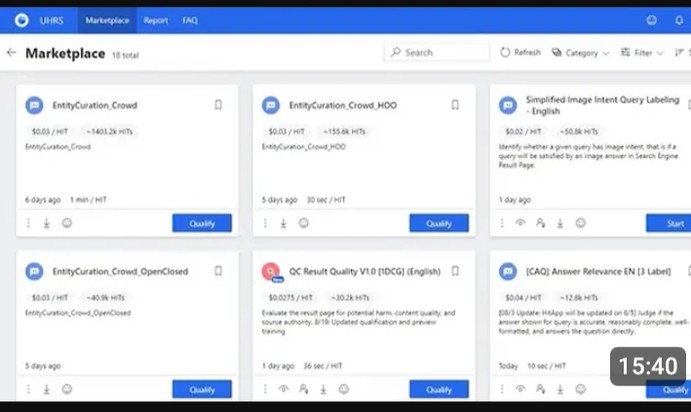Expand the Filter dropdown
Screen dimensions: 691x412
tap(642, 53)
